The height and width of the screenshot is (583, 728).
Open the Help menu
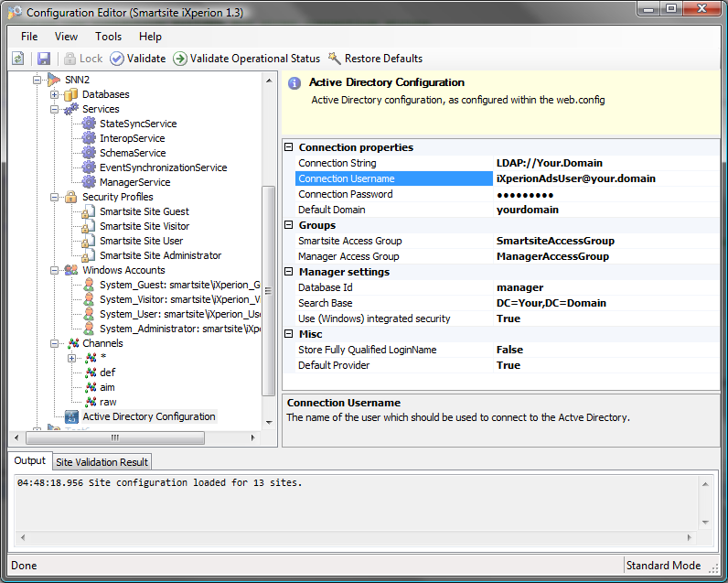tap(150, 37)
